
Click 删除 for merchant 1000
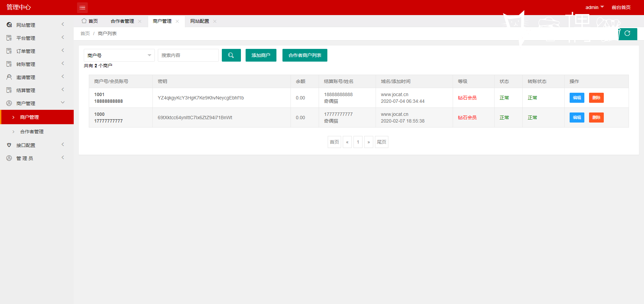(x=596, y=118)
